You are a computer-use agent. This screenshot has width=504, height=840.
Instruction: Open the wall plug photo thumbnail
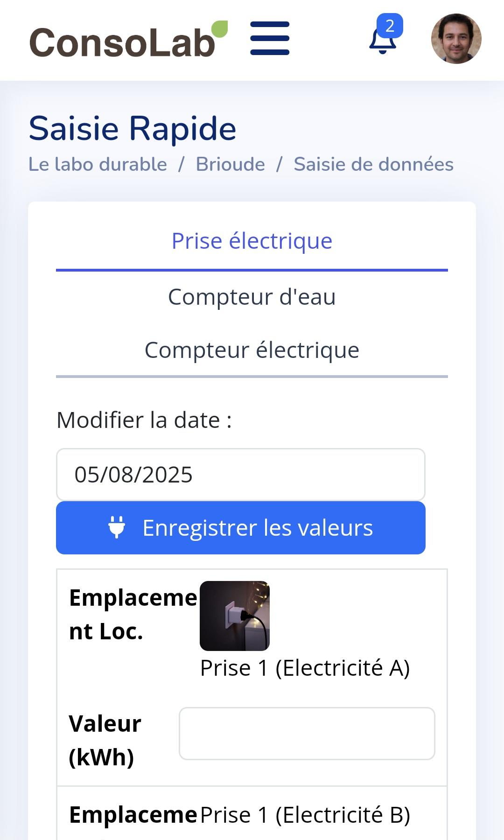pyautogui.click(x=235, y=616)
